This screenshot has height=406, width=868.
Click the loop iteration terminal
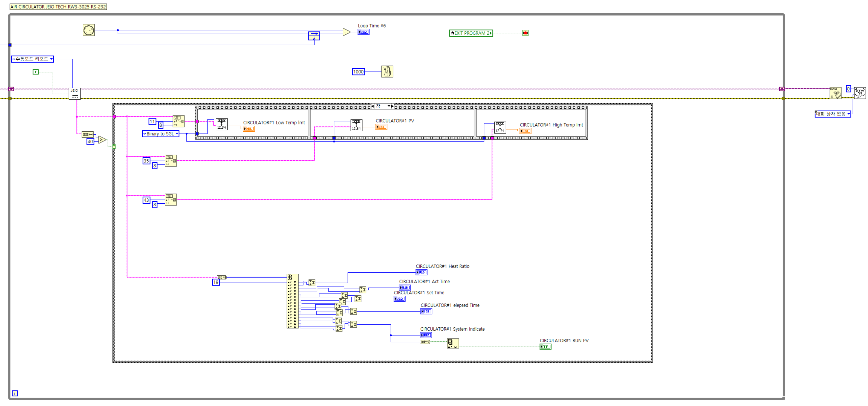pos(15,393)
